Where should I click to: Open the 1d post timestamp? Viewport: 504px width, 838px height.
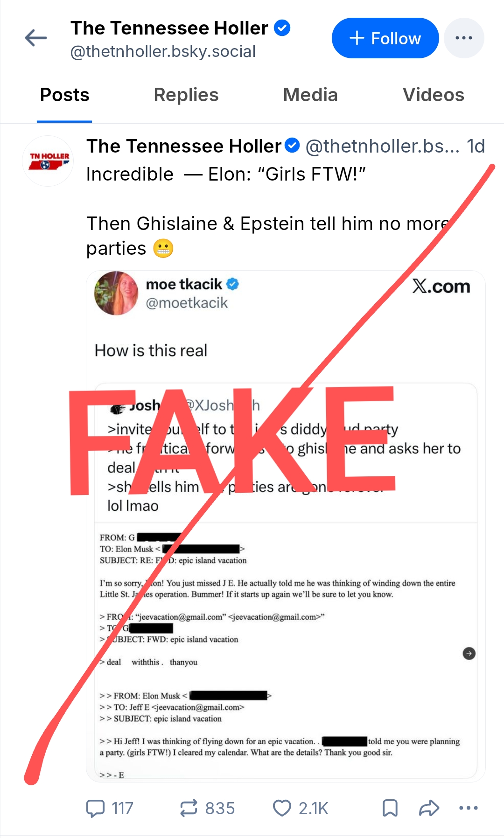[x=476, y=147]
